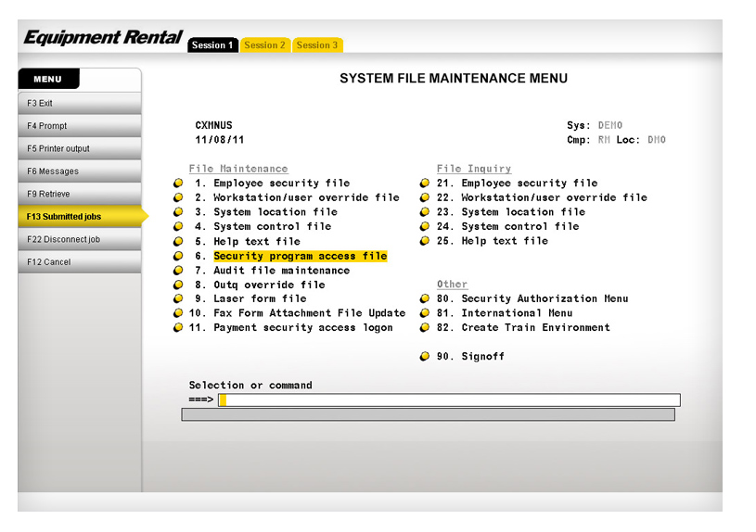Choose '4. System control file' option

[x=263, y=226]
